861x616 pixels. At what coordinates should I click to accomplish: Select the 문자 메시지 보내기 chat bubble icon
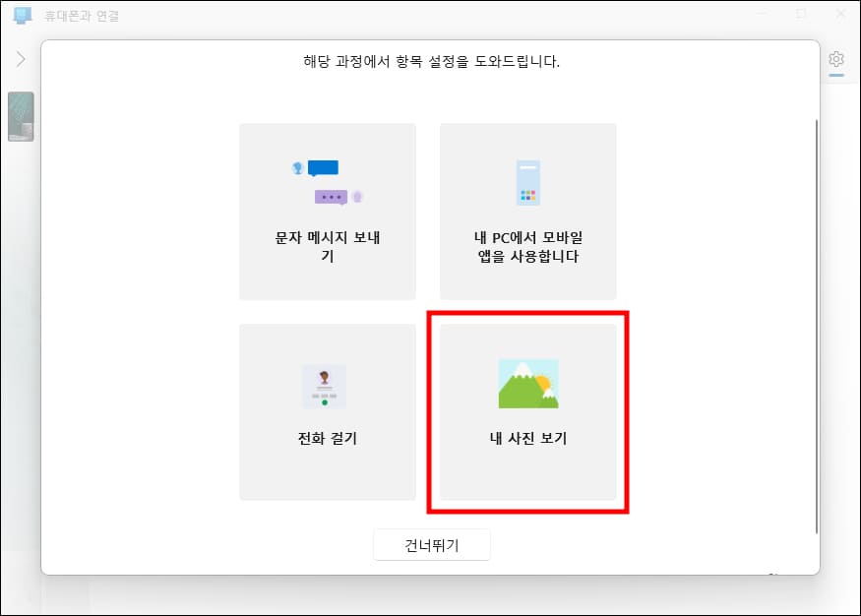327,179
